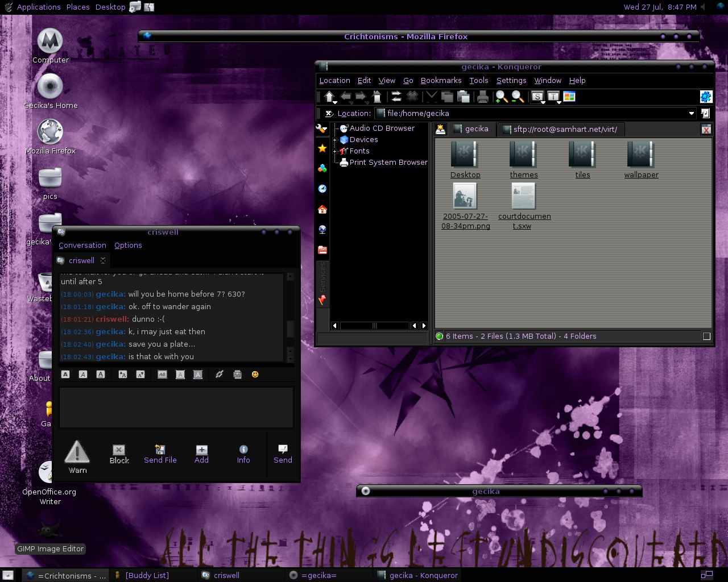728x582 pixels.
Task: Click Send to send the message
Action: [283, 455]
